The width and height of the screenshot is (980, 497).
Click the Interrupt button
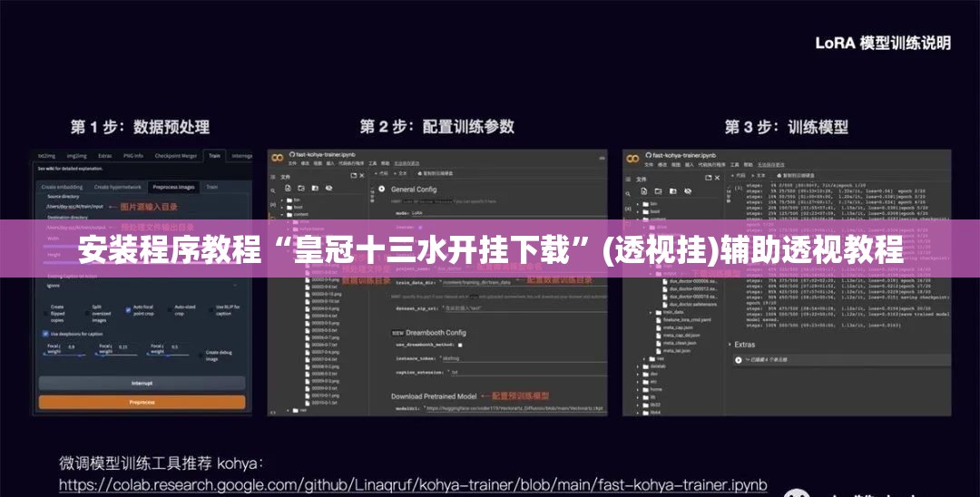pyautogui.click(x=142, y=383)
